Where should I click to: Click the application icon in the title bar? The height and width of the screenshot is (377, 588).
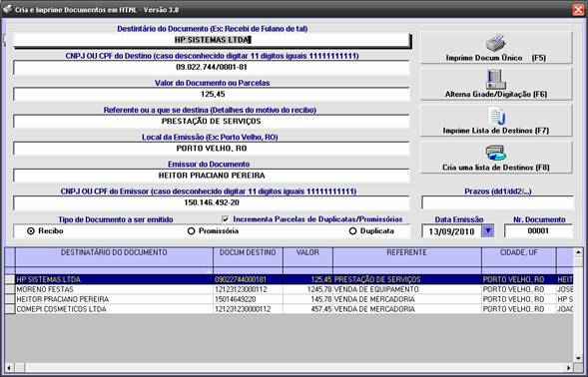[x=7, y=9]
